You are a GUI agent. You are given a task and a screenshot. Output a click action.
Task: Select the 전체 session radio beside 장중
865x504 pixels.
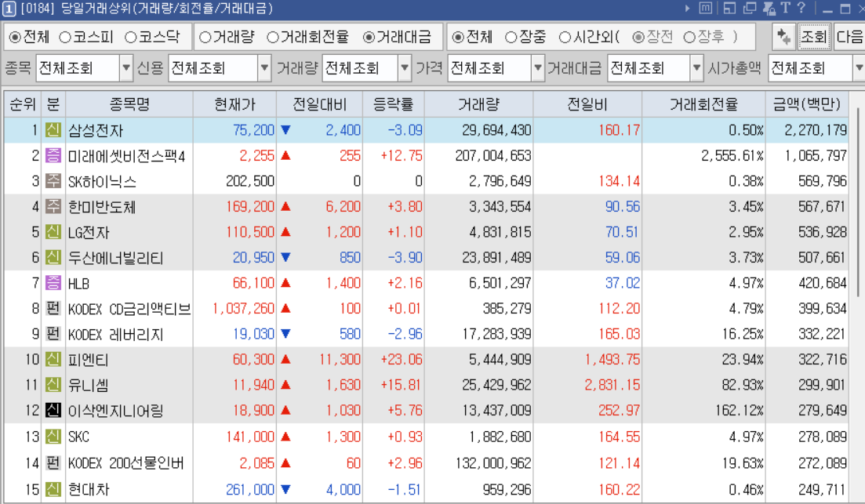(x=458, y=37)
